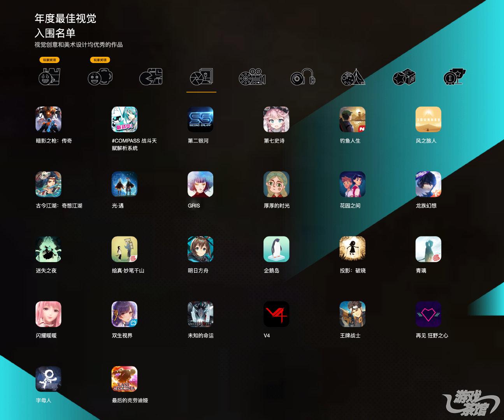Click the 视觉创意和美术设计均优秀的作品 subtitle
Viewport: 504px width, 420px height.
pyautogui.click(x=79, y=45)
